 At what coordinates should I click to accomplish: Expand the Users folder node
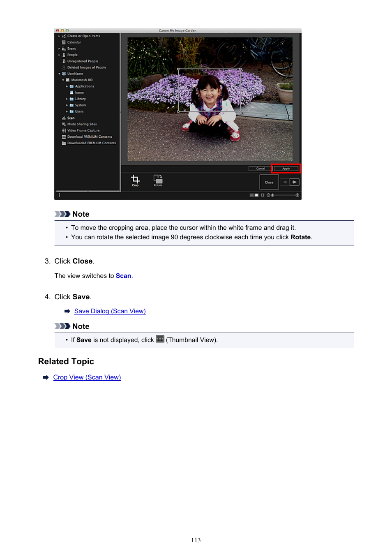(x=67, y=111)
